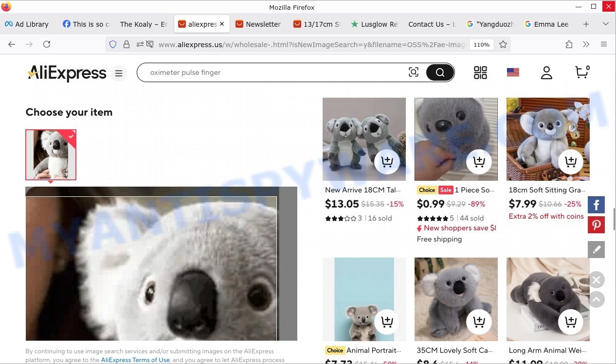Switch to the 13/17cm tab
616x364 pixels.
(x=316, y=24)
